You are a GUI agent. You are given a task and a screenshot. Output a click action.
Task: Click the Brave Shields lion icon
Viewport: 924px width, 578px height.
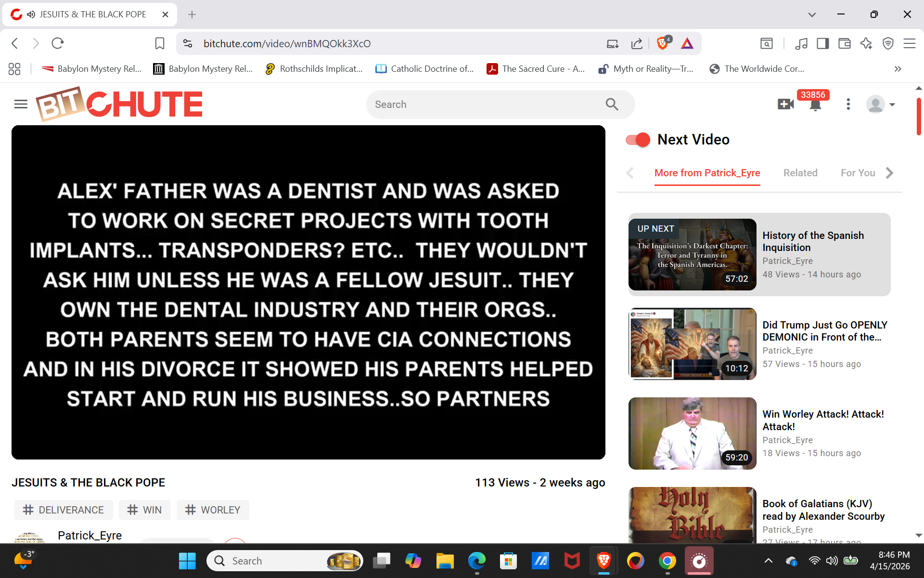pos(662,43)
